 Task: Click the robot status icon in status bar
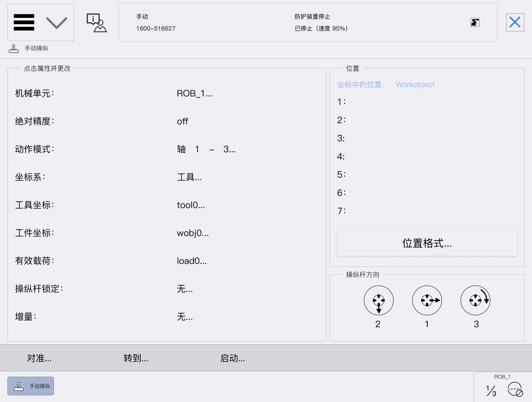(x=475, y=22)
